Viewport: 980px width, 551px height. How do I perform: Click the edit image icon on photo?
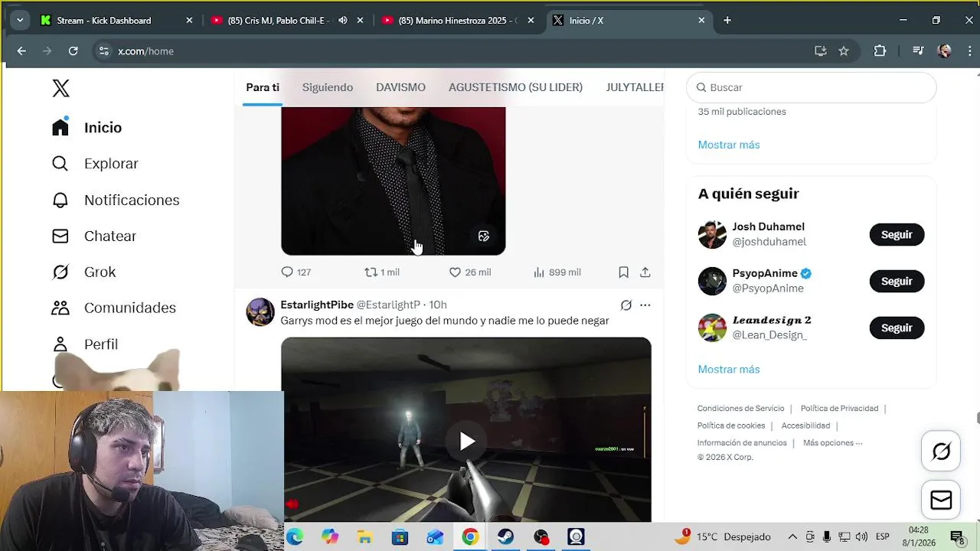point(484,236)
